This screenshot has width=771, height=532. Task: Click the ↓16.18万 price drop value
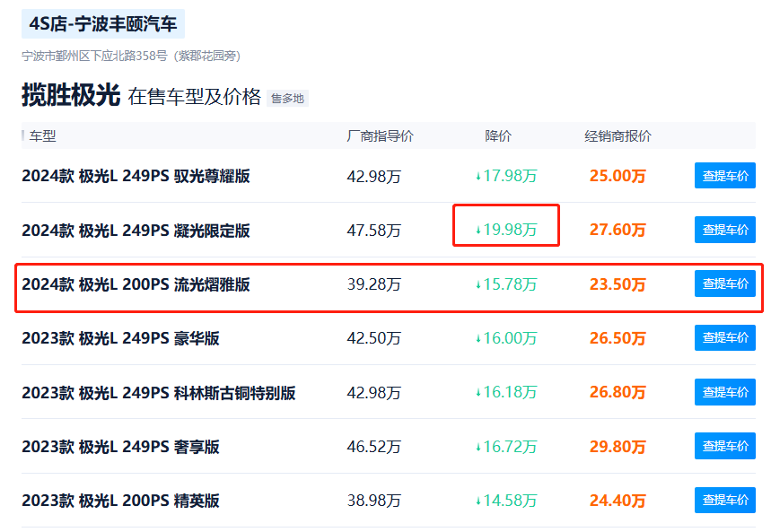coord(506,392)
